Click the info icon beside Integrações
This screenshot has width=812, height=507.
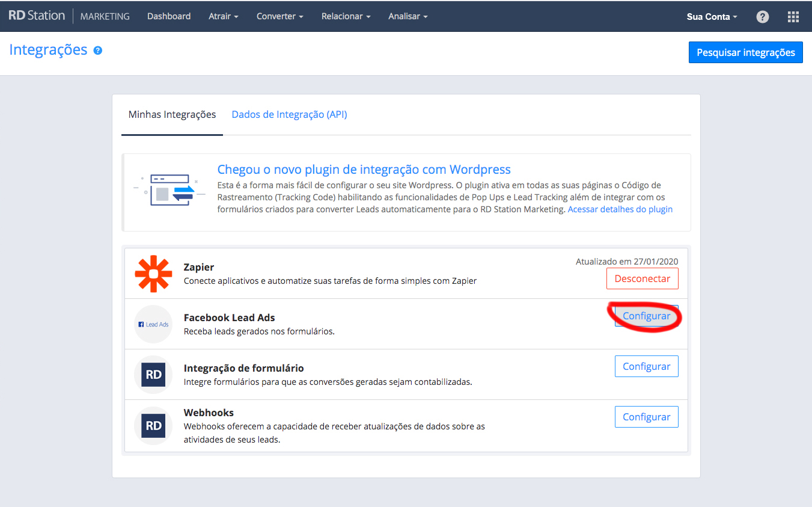(x=98, y=51)
